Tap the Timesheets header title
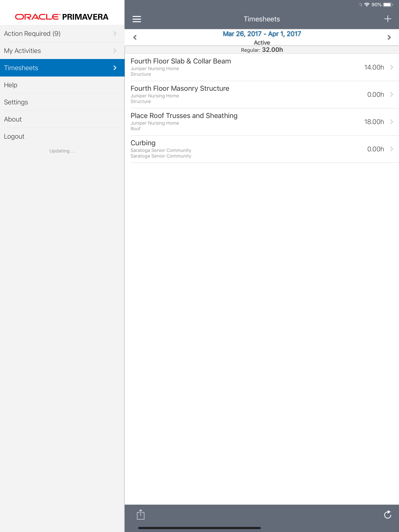This screenshot has width=399, height=532. point(262,19)
